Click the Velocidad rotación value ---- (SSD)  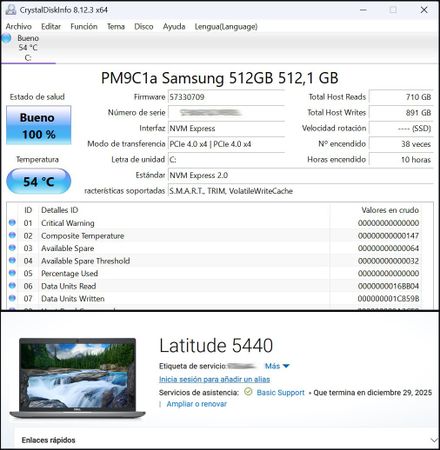point(401,128)
